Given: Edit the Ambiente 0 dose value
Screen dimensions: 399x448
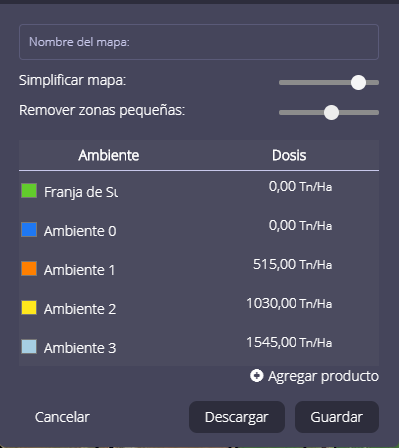Looking at the screenshot, I should click(x=300, y=226).
